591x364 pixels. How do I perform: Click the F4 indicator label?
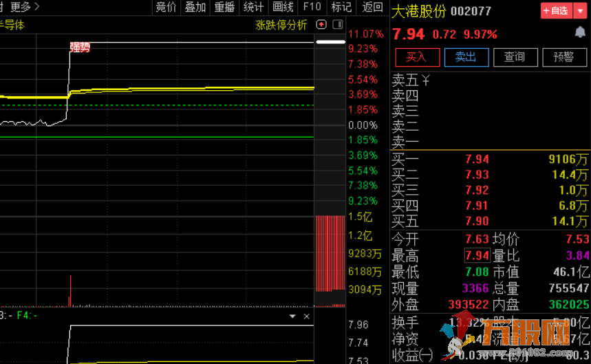click(x=27, y=316)
